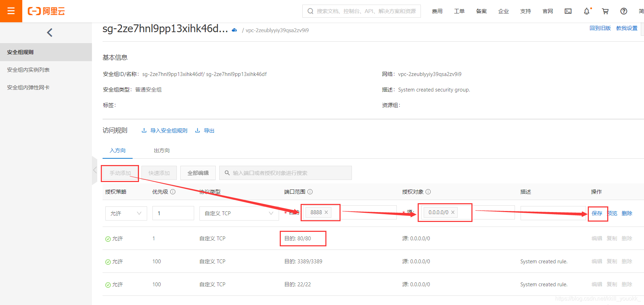
Task: Click the priority input showing 1
Action: pos(173,213)
